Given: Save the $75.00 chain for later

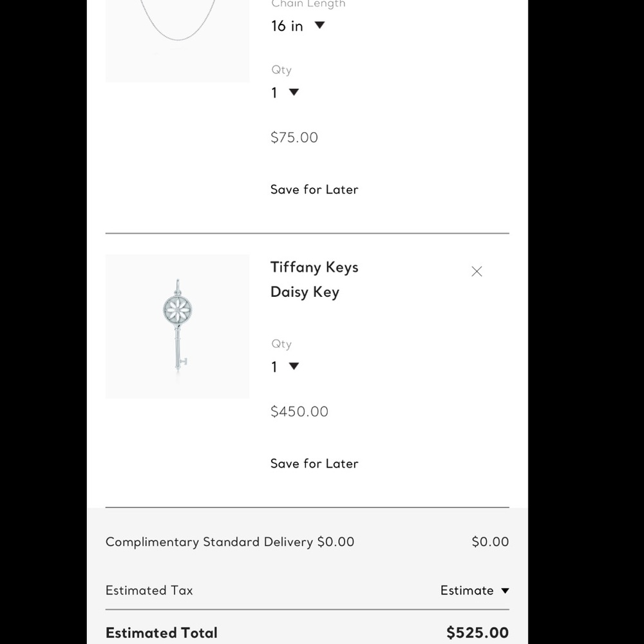Looking at the screenshot, I should [x=314, y=189].
